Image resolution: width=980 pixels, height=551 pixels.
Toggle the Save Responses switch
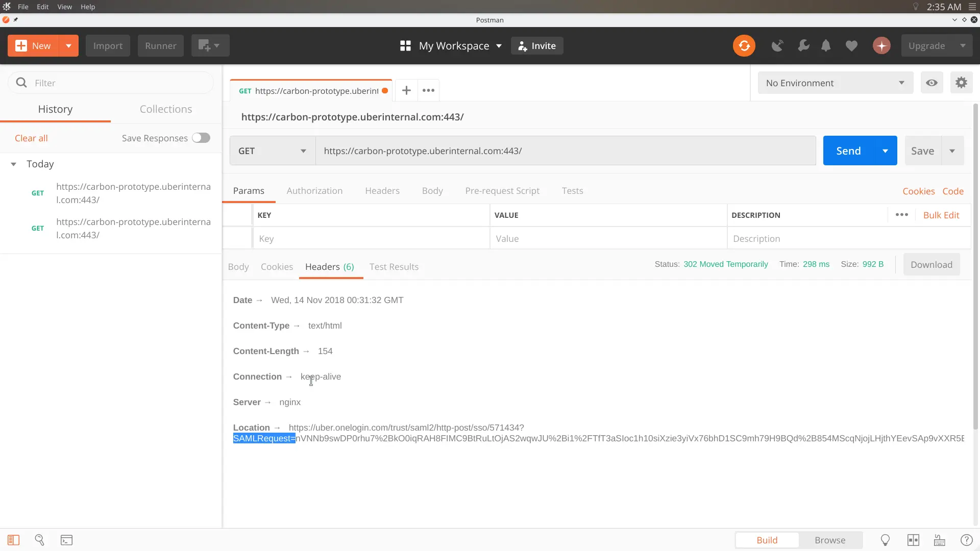(201, 138)
